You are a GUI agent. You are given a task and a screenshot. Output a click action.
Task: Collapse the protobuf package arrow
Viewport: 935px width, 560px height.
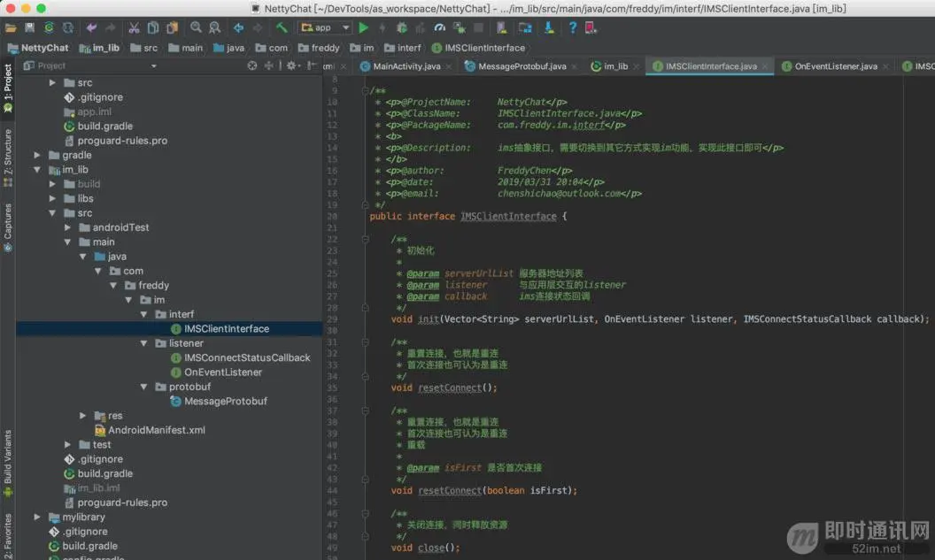coord(143,387)
